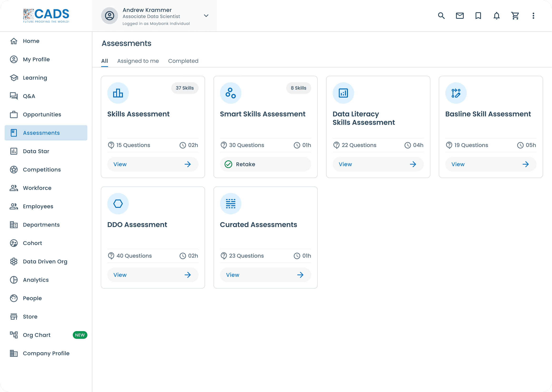
Task: View the Skills Assessment card
Action: tap(153, 164)
